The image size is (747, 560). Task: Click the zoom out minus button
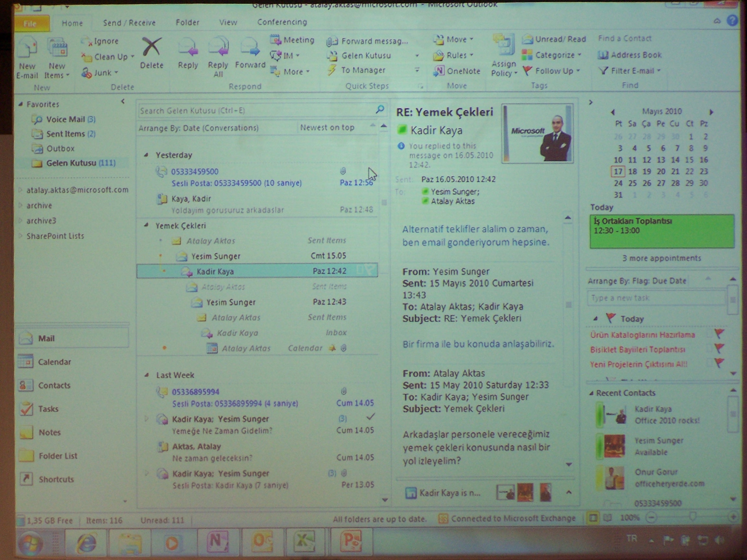tap(651, 517)
